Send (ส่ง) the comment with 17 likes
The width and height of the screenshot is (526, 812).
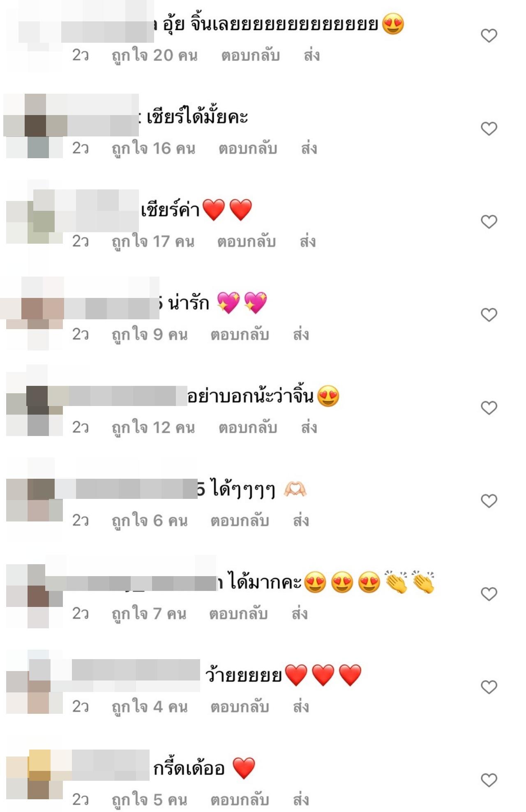tap(308, 242)
